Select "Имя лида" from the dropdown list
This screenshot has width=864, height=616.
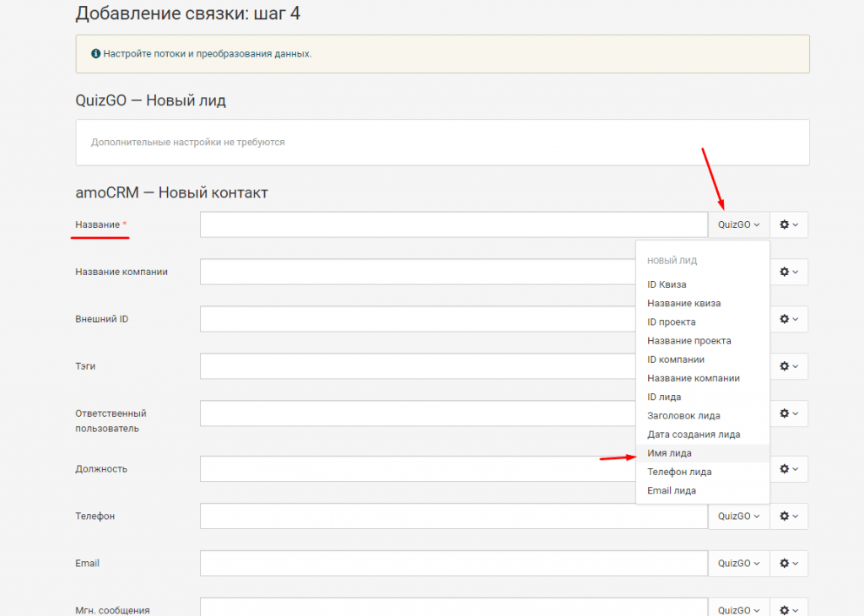point(669,453)
